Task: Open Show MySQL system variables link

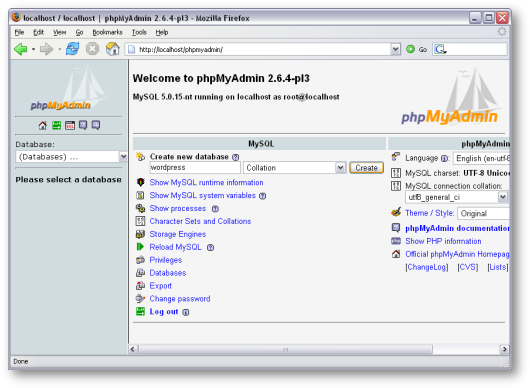Action: pos(202,195)
